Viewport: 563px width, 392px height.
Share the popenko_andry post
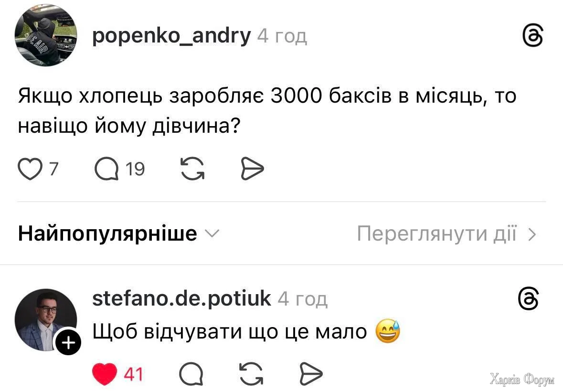(251, 169)
